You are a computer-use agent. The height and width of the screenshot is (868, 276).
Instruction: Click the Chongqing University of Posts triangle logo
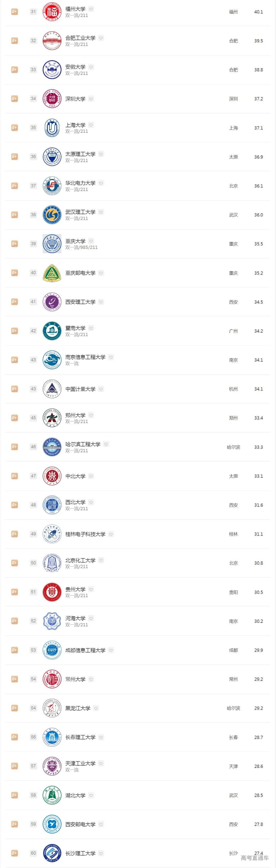(x=52, y=273)
